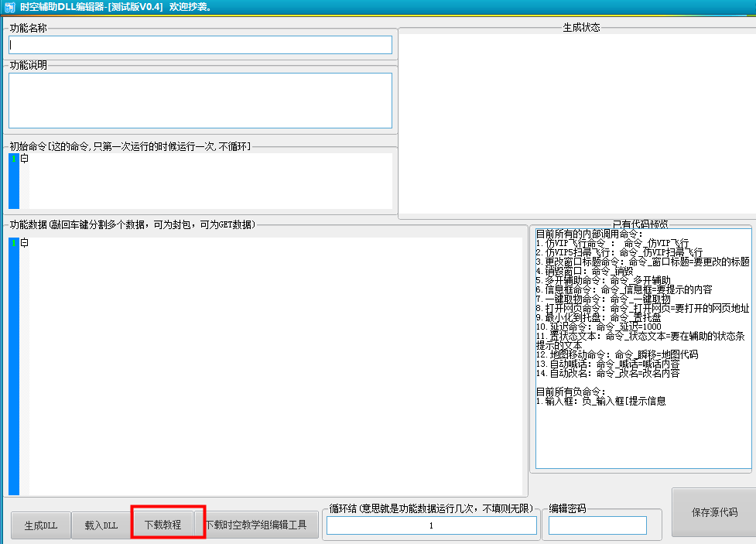
Task: Select '14. 自动改名' line
Action: pyautogui.click(x=607, y=373)
